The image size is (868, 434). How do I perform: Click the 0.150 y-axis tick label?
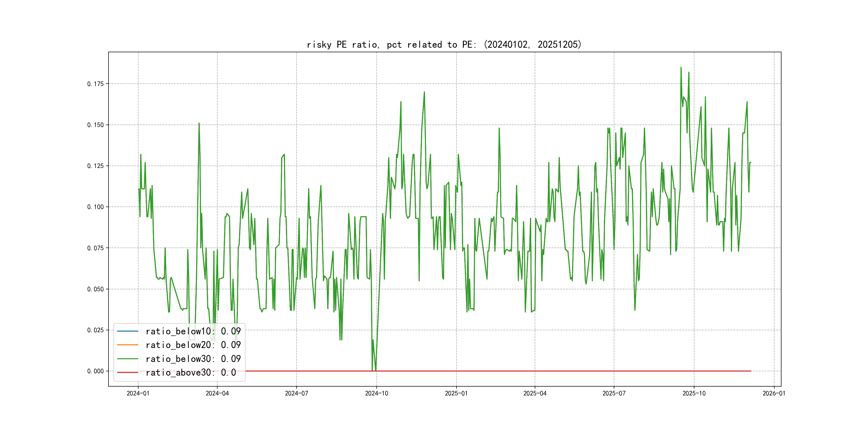tap(95, 125)
